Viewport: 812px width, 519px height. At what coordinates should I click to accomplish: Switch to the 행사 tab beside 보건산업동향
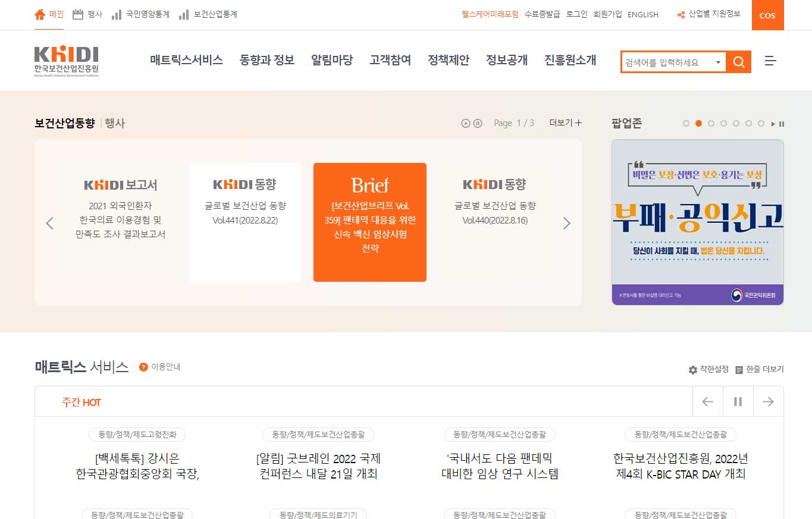[115, 124]
